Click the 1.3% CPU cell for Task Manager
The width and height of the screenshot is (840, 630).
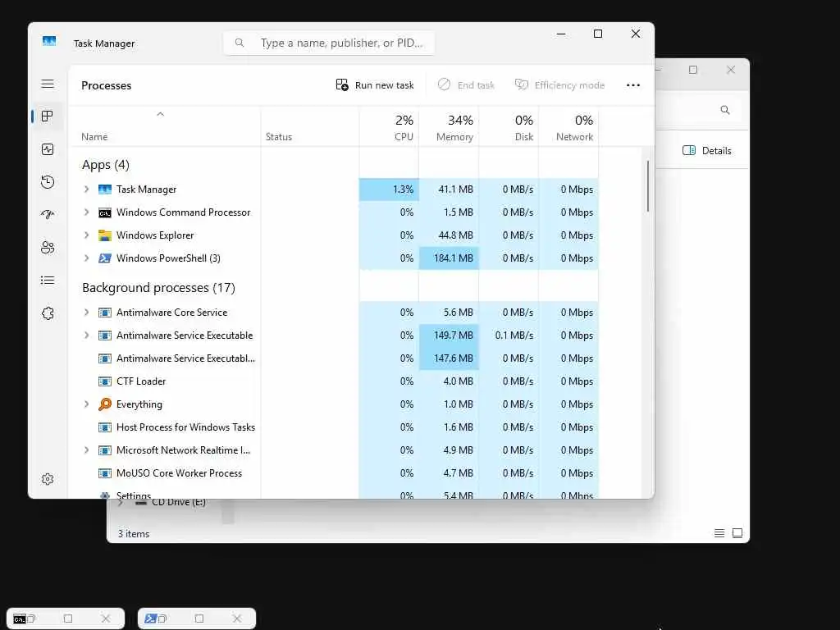(x=389, y=189)
